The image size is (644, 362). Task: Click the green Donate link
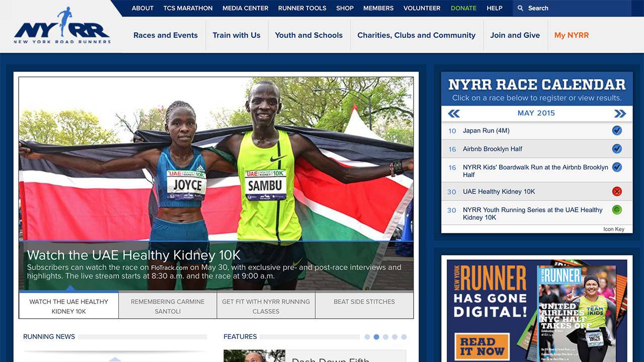pyautogui.click(x=463, y=8)
